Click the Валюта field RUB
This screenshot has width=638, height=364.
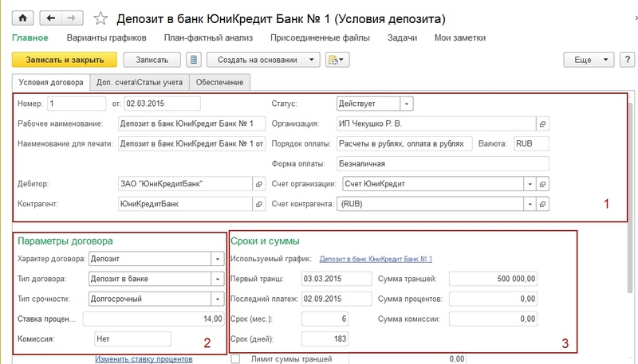531,144
